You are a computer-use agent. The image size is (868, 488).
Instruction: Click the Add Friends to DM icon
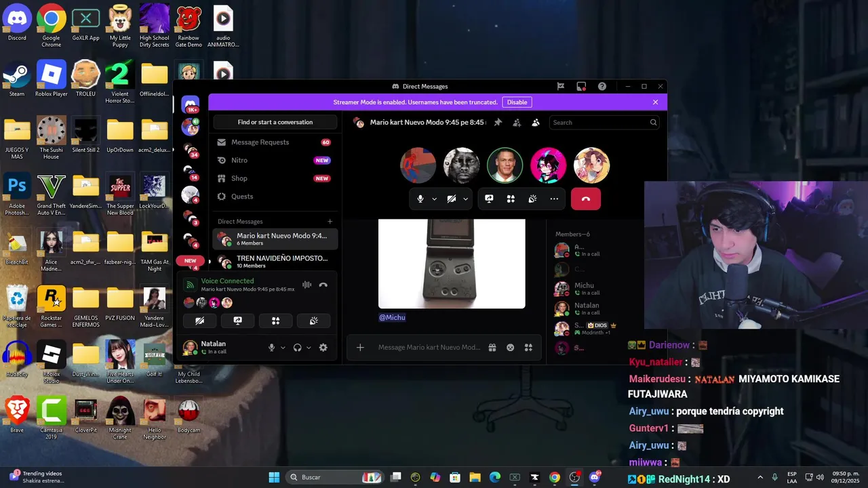pyautogui.click(x=517, y=123)
